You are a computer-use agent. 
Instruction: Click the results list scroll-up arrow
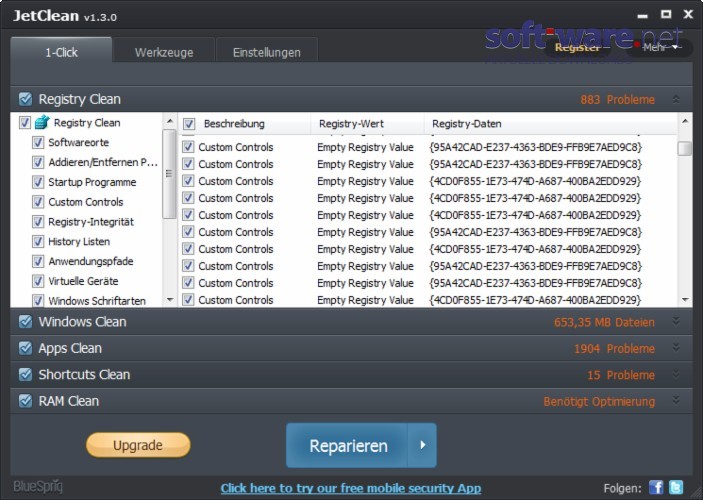[x=685, y=121]
